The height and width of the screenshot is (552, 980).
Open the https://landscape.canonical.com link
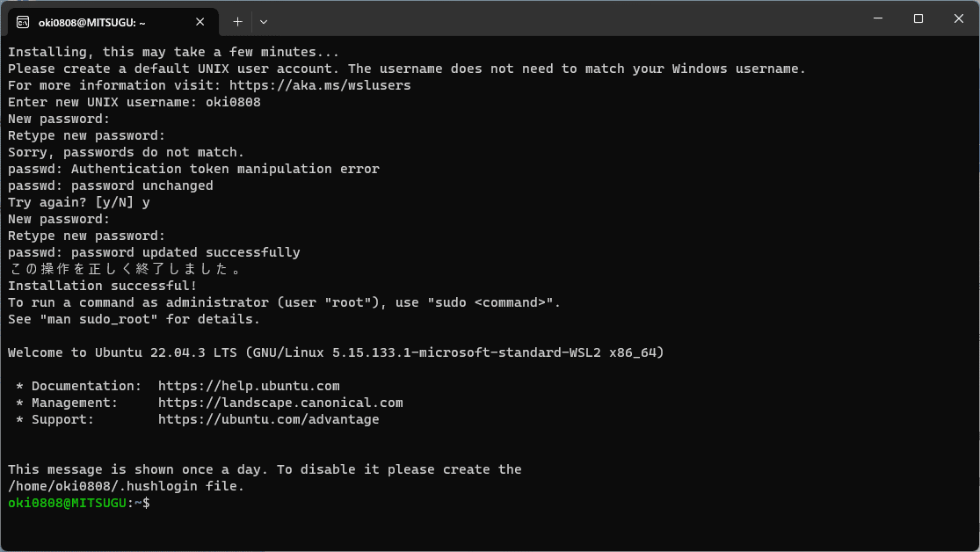pos(280,403)
